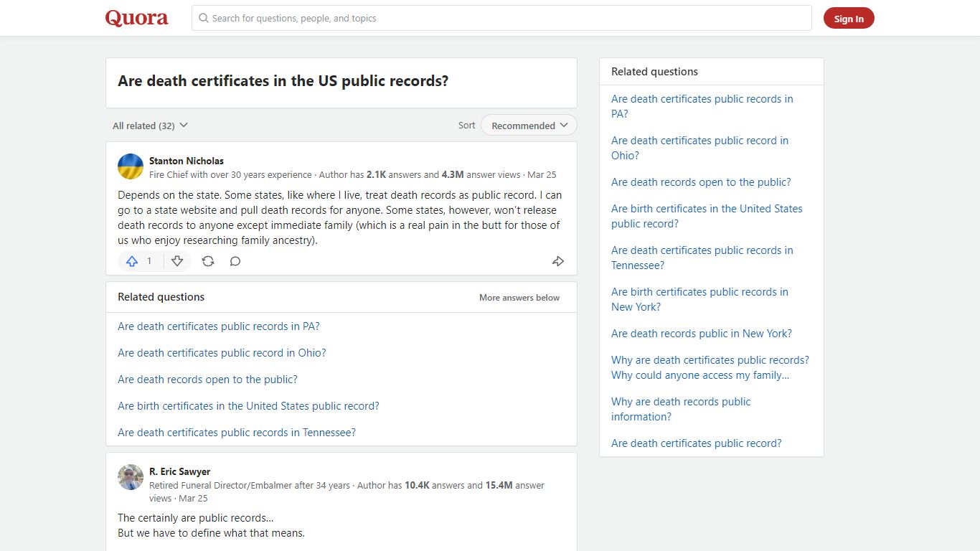Open 'birth certificates in the United States' under the answer
This screenshot has height=551, width=980.
(248, 406)
